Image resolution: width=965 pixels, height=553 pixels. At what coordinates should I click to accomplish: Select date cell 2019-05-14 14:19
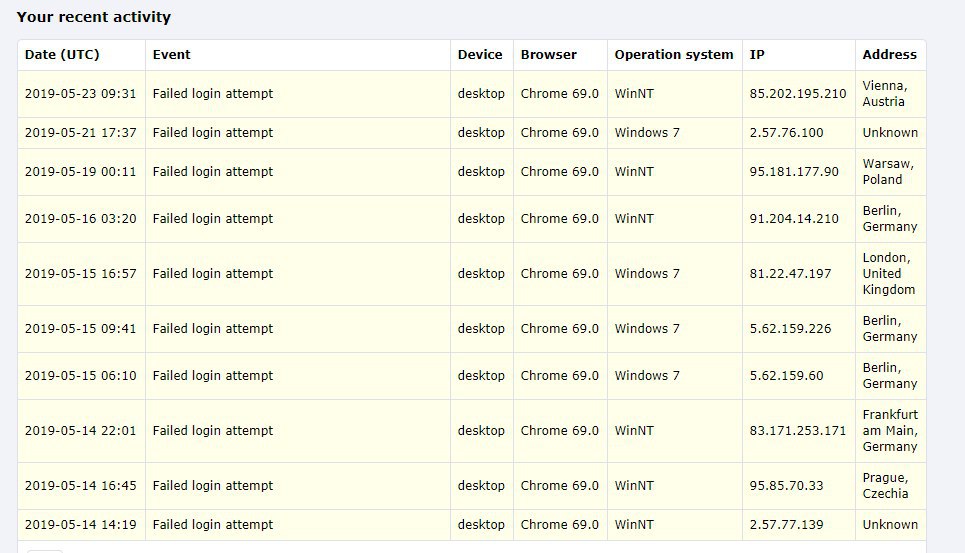click(81, 525)
